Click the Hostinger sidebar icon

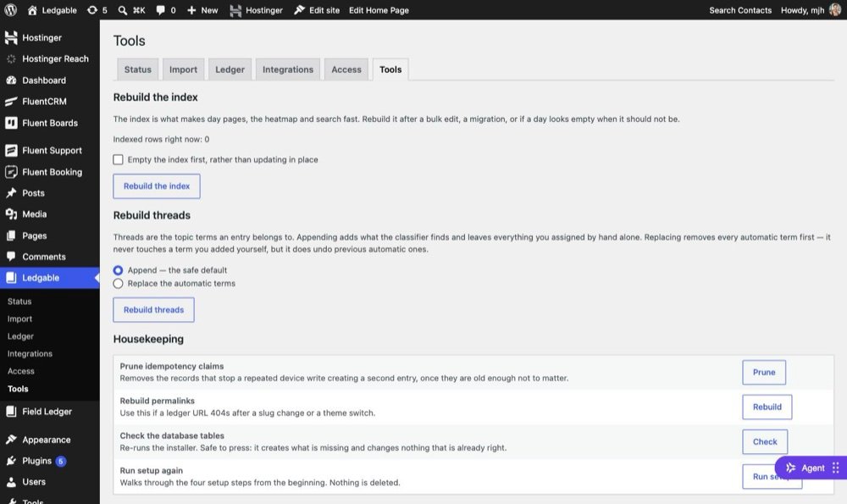tap(11, 37)
